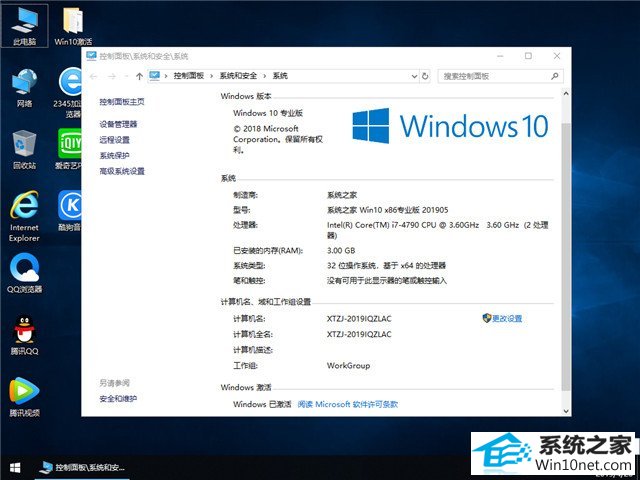Click the address bar computer icon
This screenshot has width=640, height=480.
coord(154,76)
